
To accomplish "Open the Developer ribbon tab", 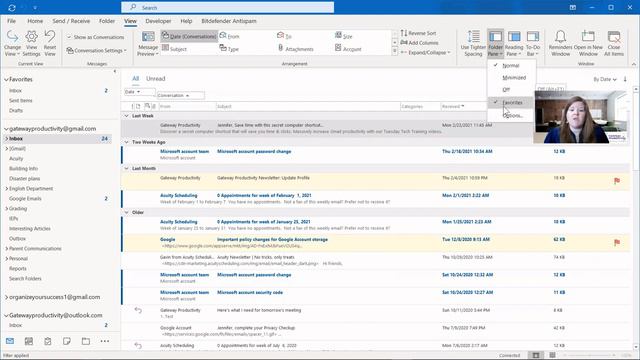I will tap(158, 21).
